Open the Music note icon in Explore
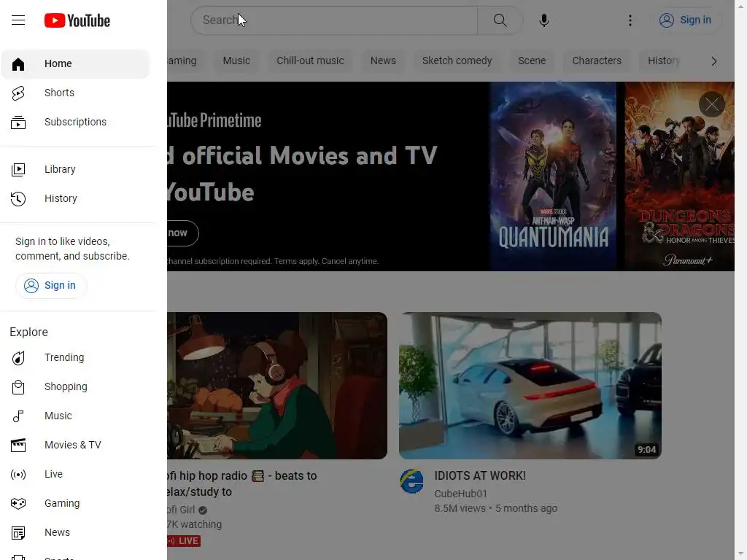This screenshot has width=747, height=560. [x=18, y=416]
